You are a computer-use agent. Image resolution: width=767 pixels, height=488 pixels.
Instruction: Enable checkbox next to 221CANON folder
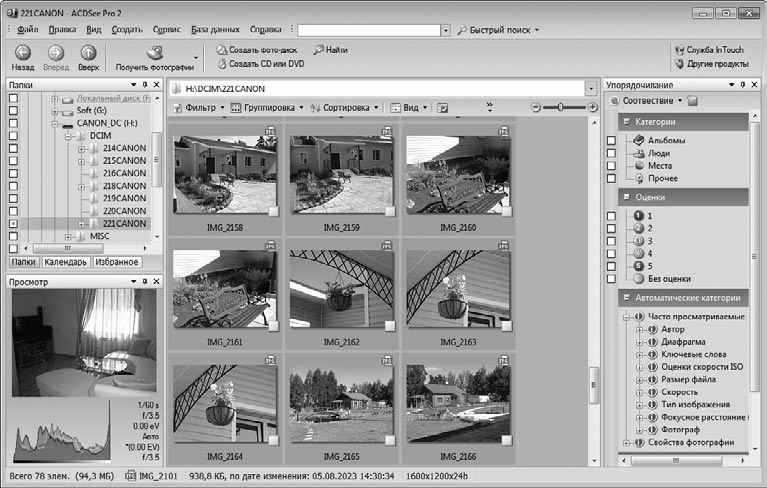coord(13,224)
